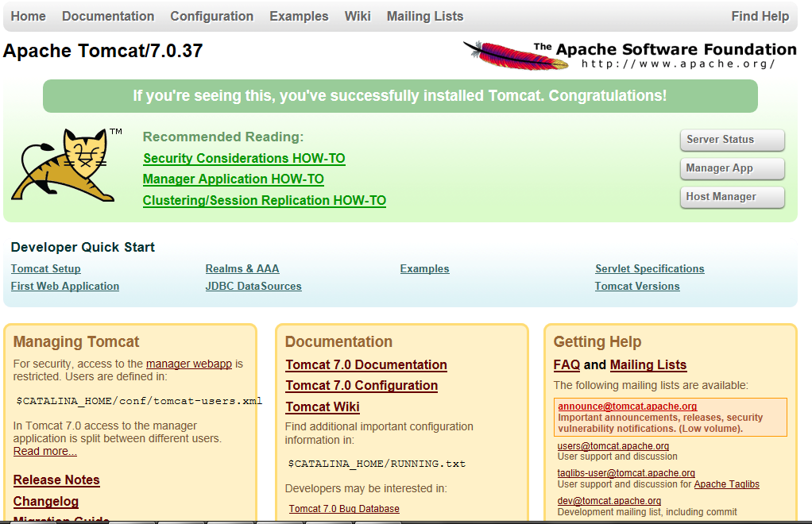Click the $CATALINA_HOME/RUNNING.txt path text

click(x=377, y=464)
